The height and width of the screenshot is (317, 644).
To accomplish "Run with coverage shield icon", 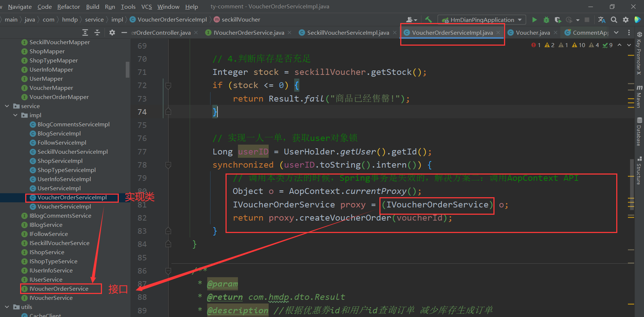I will (557, 20).
